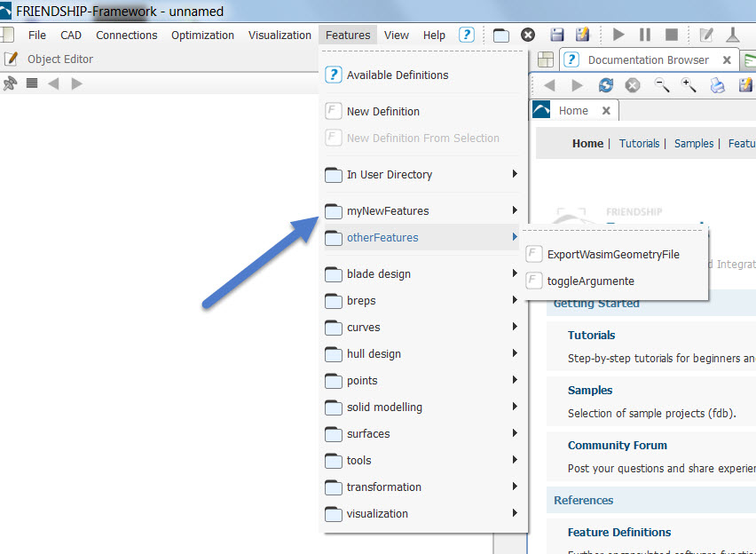This screenshot has width=756, height=554.
Task: Click the save-as disk with pencil icon
Action: pos(583,35)
